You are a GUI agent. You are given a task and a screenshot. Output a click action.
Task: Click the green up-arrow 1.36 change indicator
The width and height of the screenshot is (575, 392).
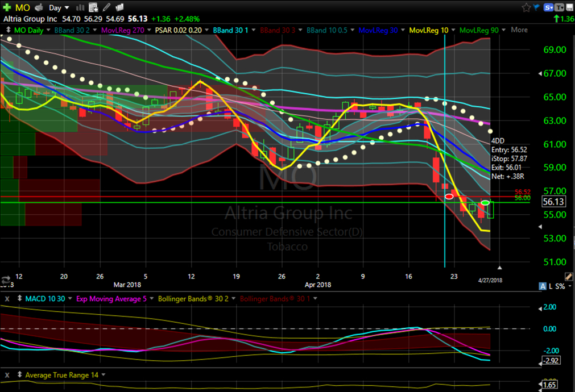[564, 19]
